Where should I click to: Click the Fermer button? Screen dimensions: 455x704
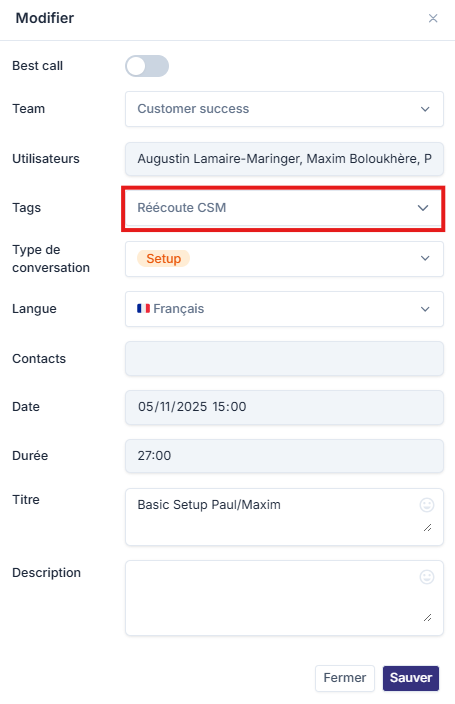click(x=345, y=678)
